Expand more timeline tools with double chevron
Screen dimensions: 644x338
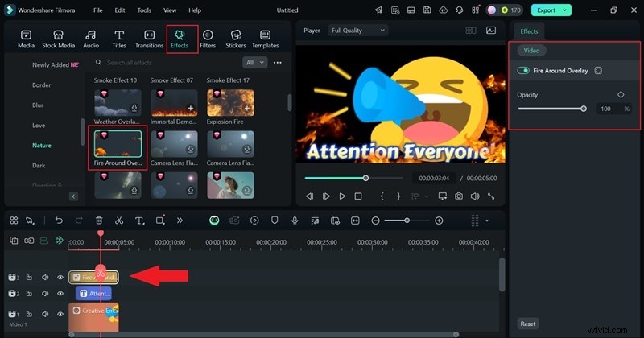180,221
